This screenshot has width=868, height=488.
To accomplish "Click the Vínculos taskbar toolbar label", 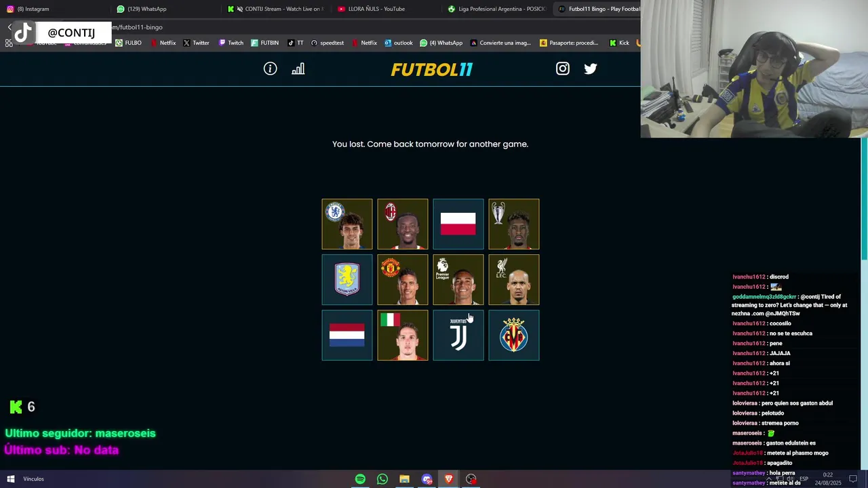I will (x=33, y=479).
